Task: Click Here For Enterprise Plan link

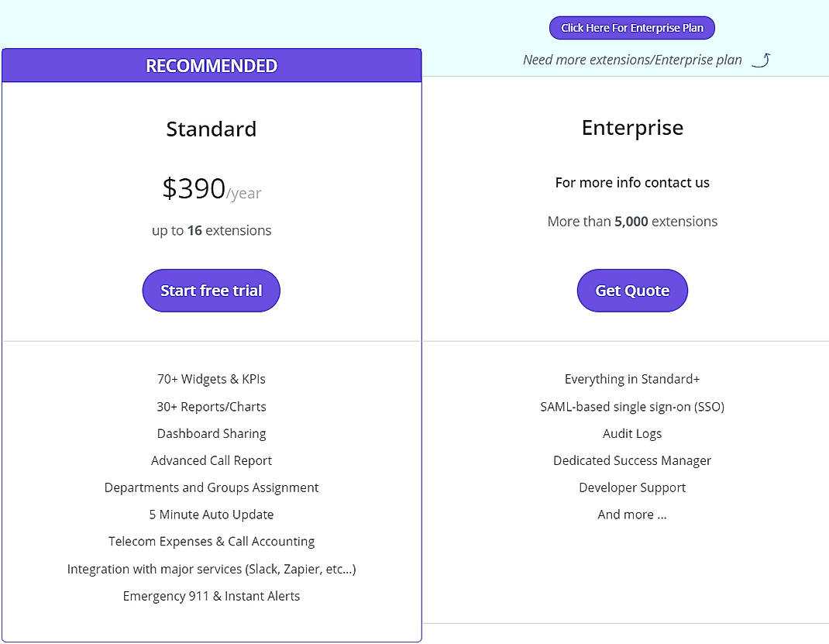Action: click(x=632, y=27)
